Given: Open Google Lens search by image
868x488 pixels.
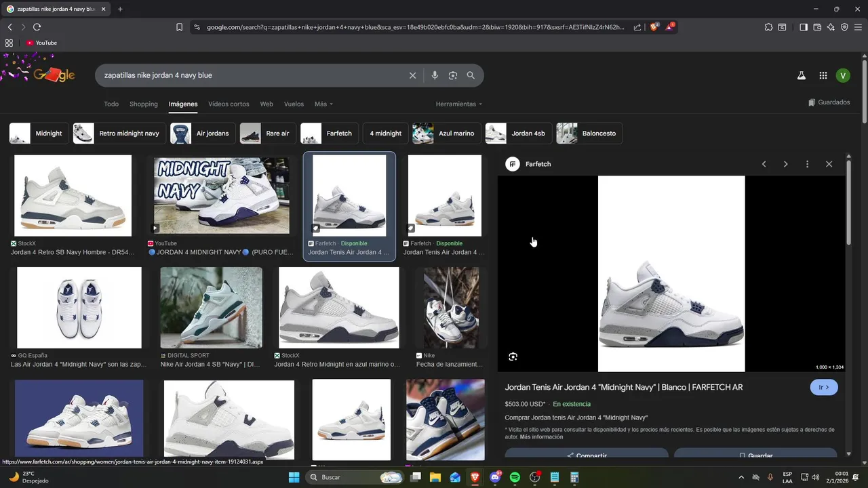Looking at the screenshot, I should [x=453, y=75].
